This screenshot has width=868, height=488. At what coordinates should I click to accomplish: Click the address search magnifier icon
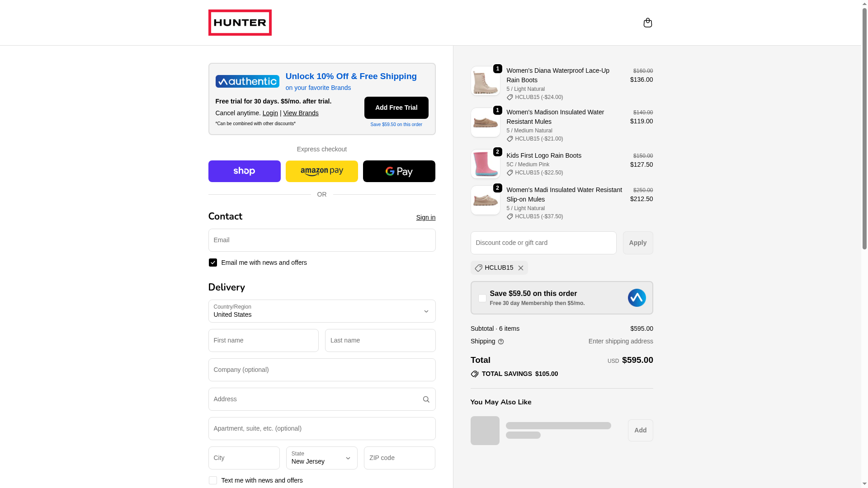(426, 399)
